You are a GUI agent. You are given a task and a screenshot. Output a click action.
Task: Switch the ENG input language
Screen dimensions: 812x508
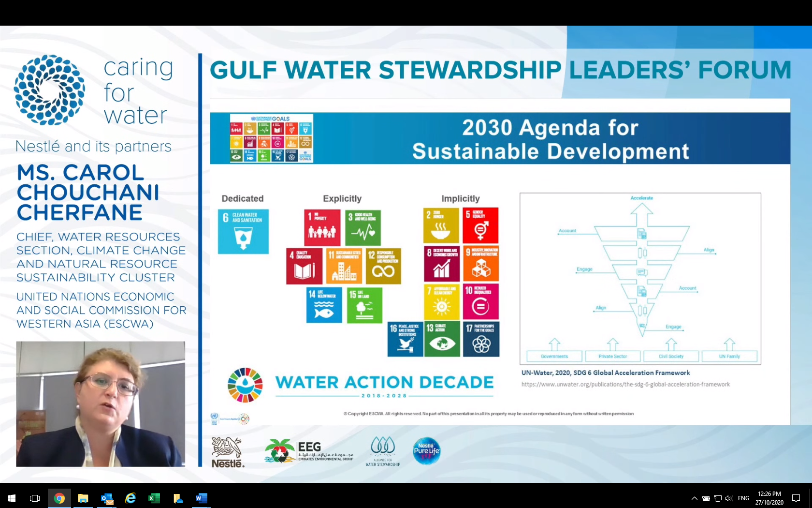pyautogui.click(x=743, y=498)
